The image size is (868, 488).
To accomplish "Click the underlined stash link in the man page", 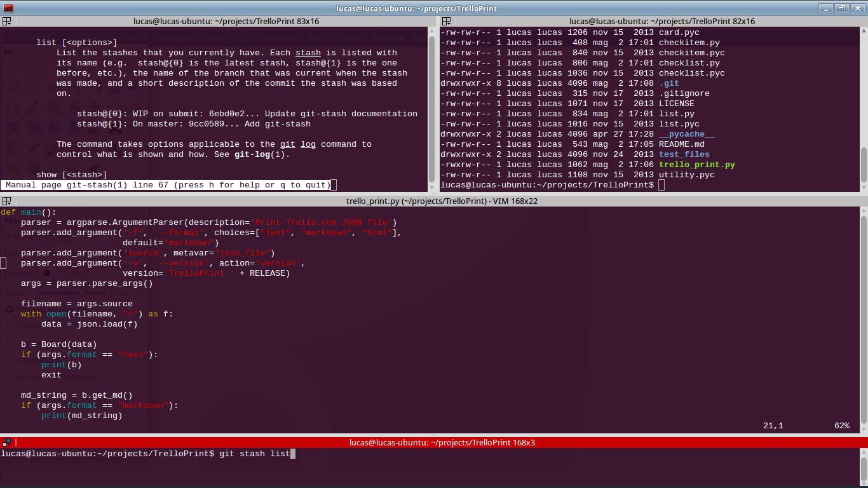I will (x=308, y=52).
